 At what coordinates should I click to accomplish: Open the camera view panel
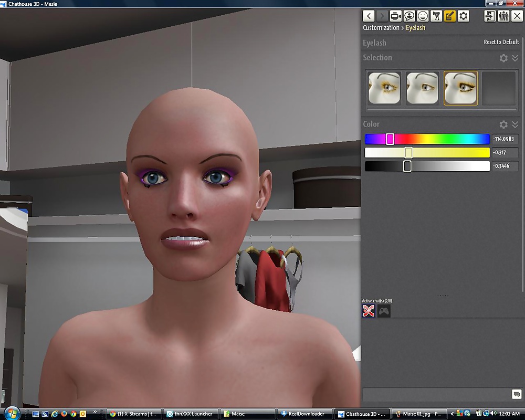pyautogui.click(x=396, y=16)
